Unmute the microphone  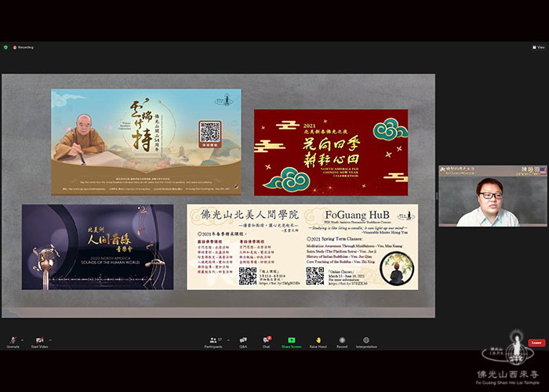click(x=13, y=342)
